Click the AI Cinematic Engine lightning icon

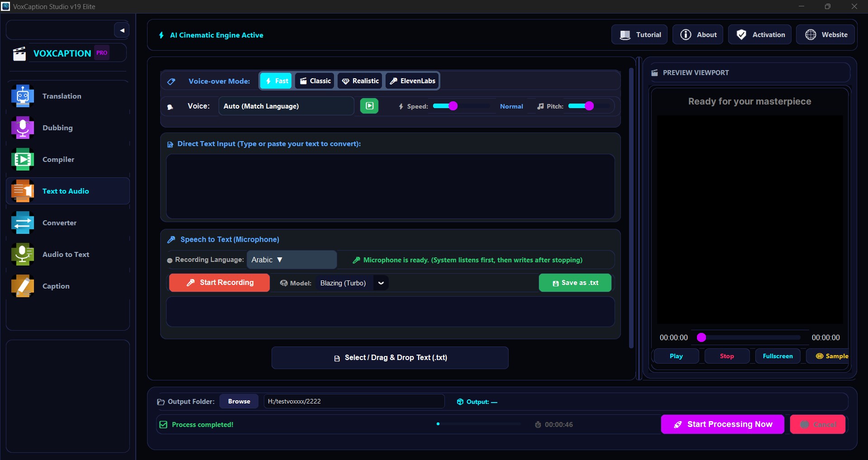point(162,35)
